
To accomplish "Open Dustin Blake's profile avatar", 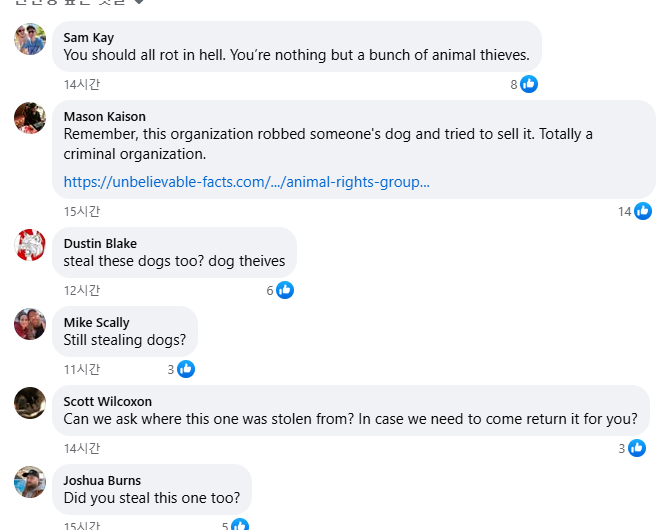I will (x=30, y=245).
